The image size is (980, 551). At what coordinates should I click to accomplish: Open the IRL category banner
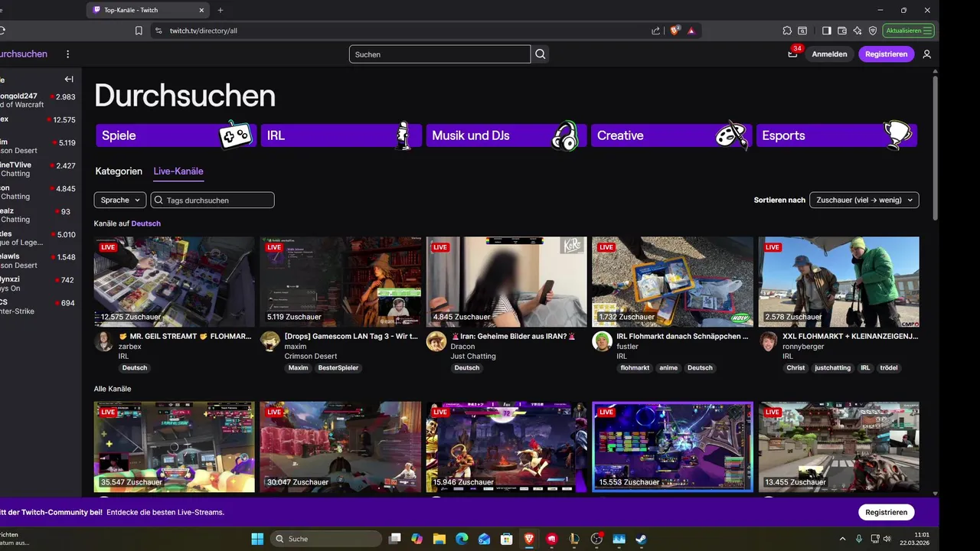point(341,135)
